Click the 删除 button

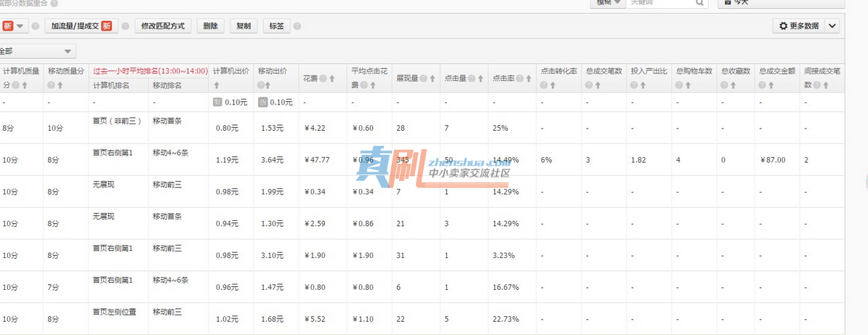(x=210, y=26)
